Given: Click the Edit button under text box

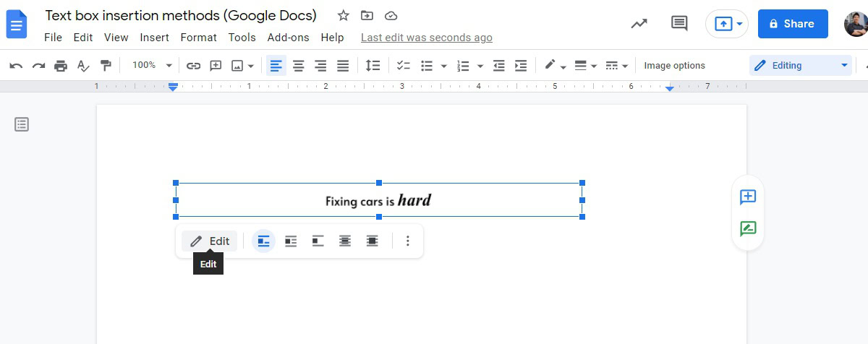Looking at the screenshot, I should pyautogui.click(x=210, y=241).
